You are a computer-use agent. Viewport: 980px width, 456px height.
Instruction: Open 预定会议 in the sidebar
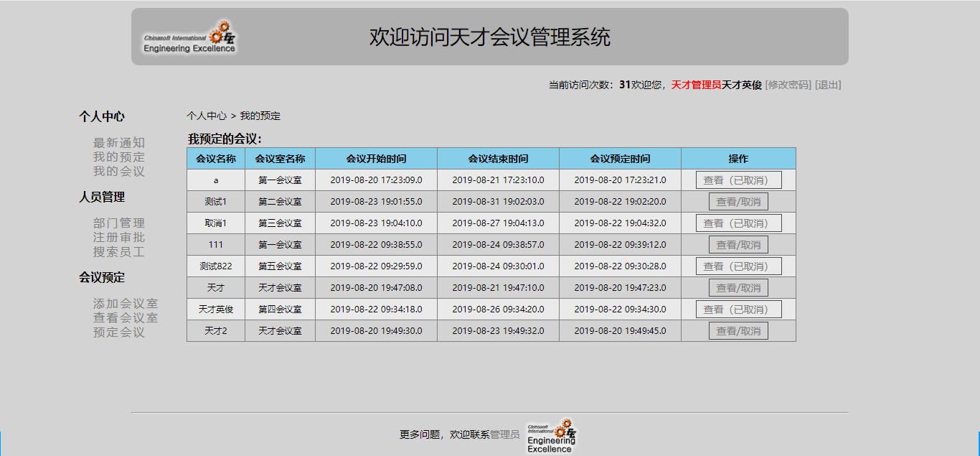tap(118, 330)
